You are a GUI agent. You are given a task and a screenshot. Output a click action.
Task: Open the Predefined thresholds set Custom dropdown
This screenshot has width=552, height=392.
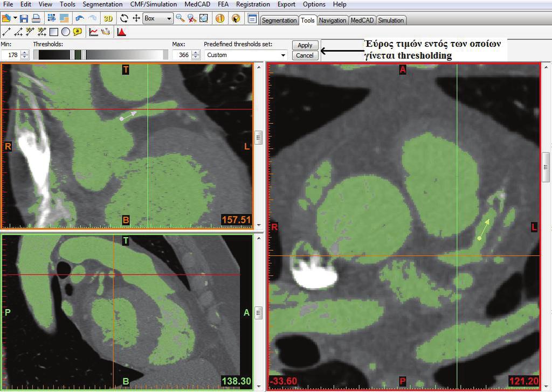click(x=245, y=55)
